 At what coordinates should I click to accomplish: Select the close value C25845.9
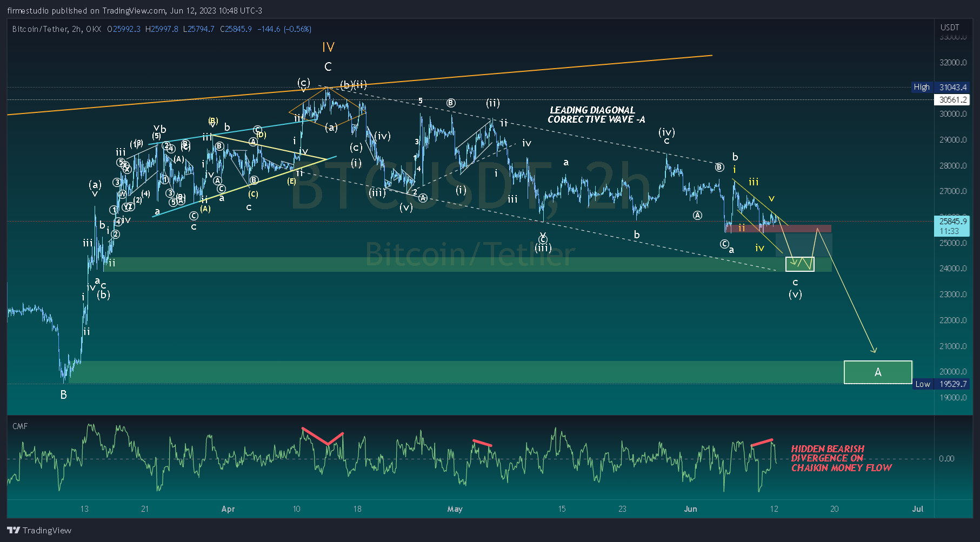point(236,29)
